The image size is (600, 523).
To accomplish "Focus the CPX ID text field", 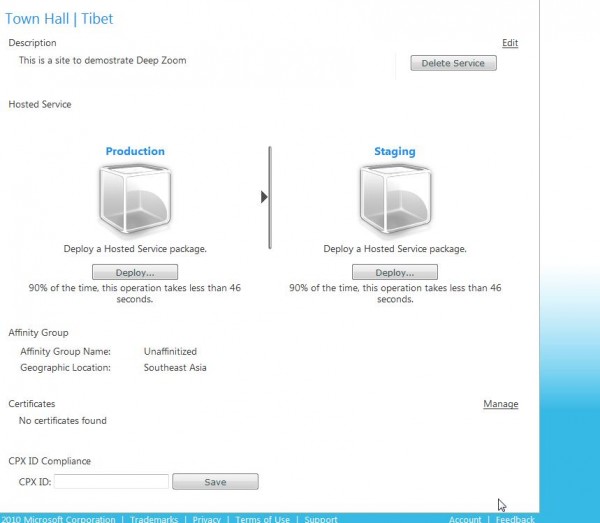I will pyautogui.click(x=111, y=482).
